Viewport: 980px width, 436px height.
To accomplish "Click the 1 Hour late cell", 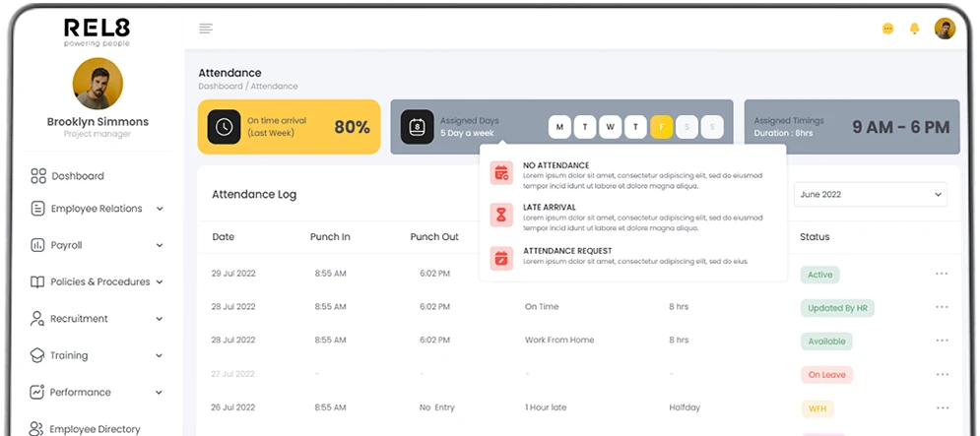I will (x=546, y=407).
